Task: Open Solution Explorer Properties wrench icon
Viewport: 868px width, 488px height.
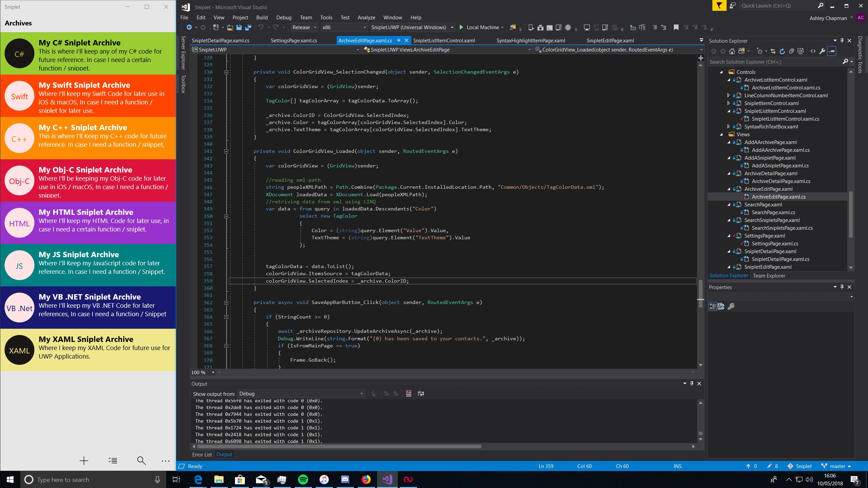Action: [x=822, y=51]
